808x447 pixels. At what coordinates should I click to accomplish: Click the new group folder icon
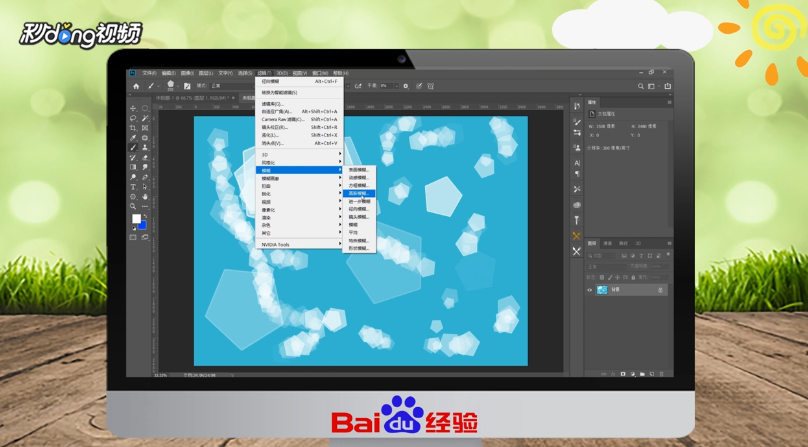pos(642,374)
